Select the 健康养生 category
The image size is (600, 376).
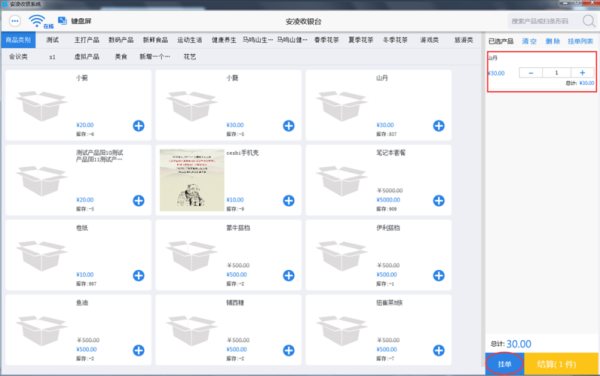coord(224,40)
